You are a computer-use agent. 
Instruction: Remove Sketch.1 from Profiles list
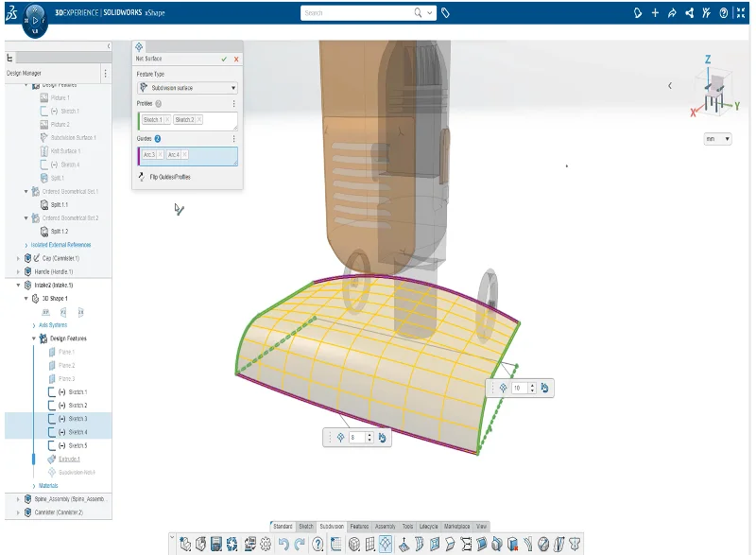click(167, 120)
